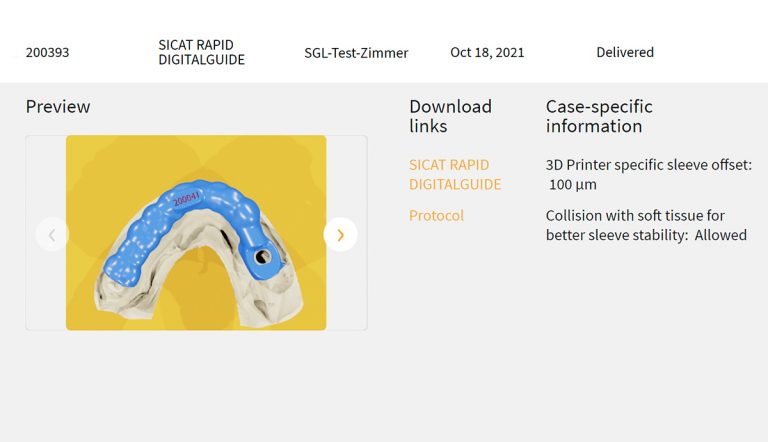Open the Protocol download link
The height and width of the screenshot is (442, 768).
point(436,215)
